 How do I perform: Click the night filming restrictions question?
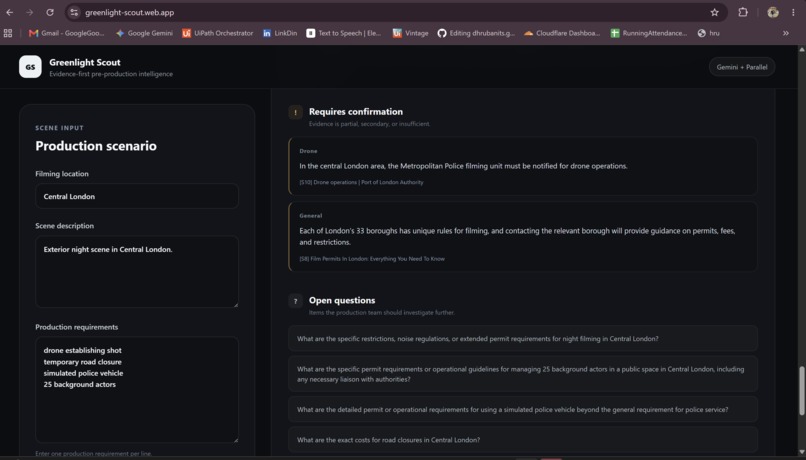(x=523, y=339)
